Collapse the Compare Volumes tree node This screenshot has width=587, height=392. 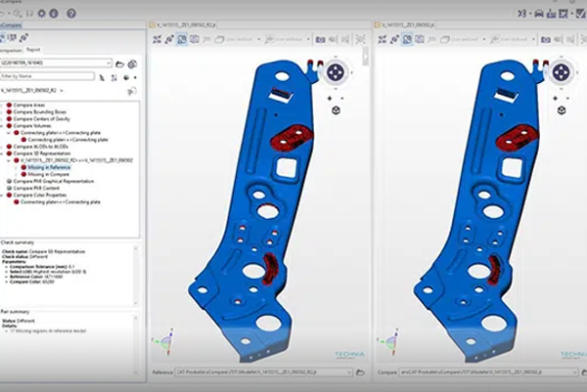click(x=5, y=126)
